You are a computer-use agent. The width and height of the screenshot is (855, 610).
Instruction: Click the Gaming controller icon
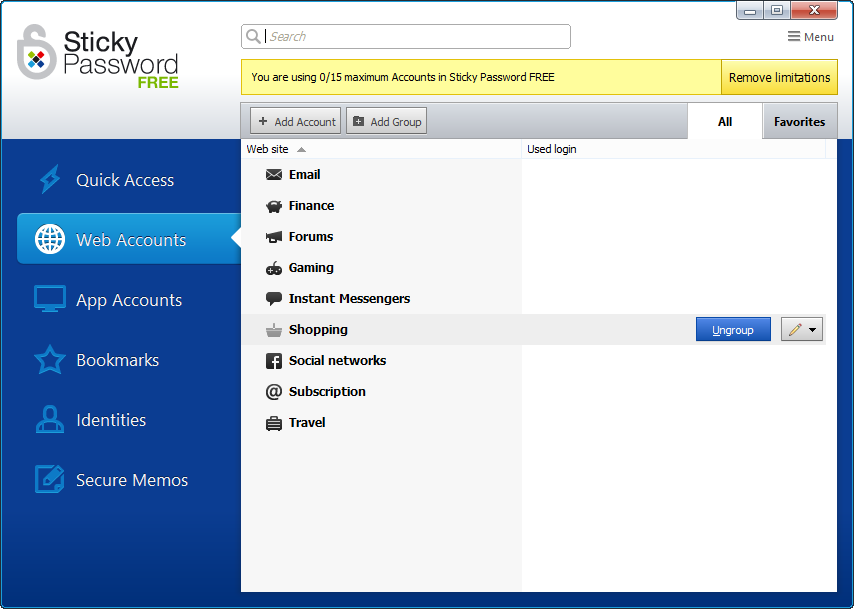point(274,268)
